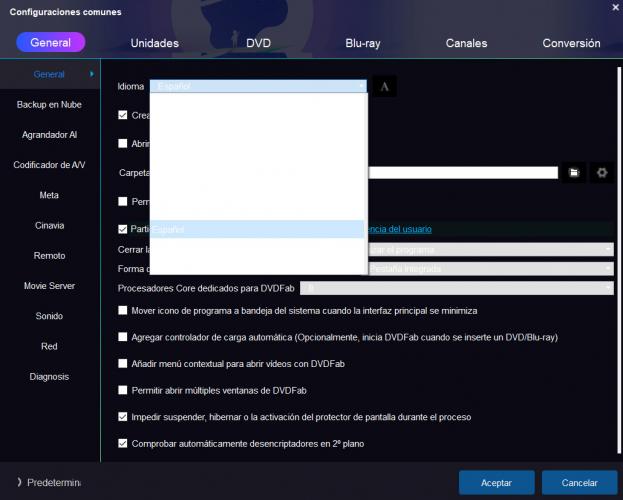Open Movie Server settings in sidebar
The width and height of the screenshot is (623, 500).
coord(49,286)
